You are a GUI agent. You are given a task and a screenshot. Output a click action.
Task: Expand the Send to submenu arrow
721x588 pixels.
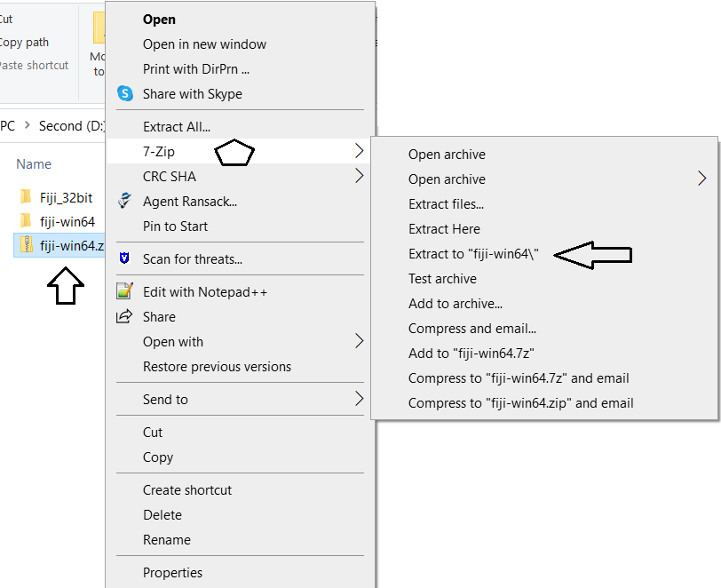pos(359,399)
